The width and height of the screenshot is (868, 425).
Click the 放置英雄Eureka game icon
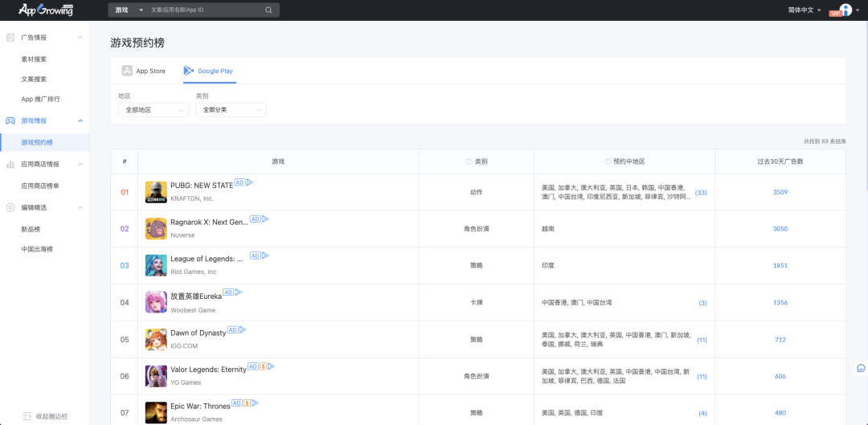point(156,302)
